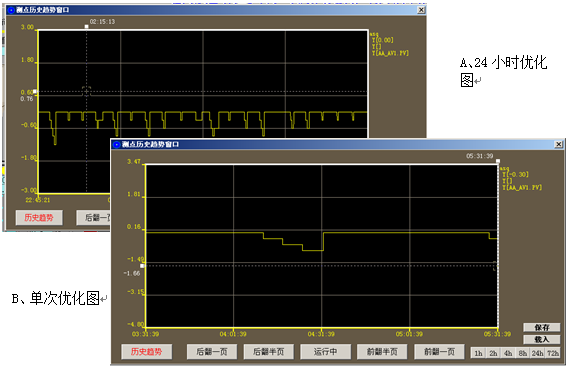Image resolution: width=569 pixels, height=370 pixels.
Task: Click 历史趋势 button in back window
Action: pos(39,217)
